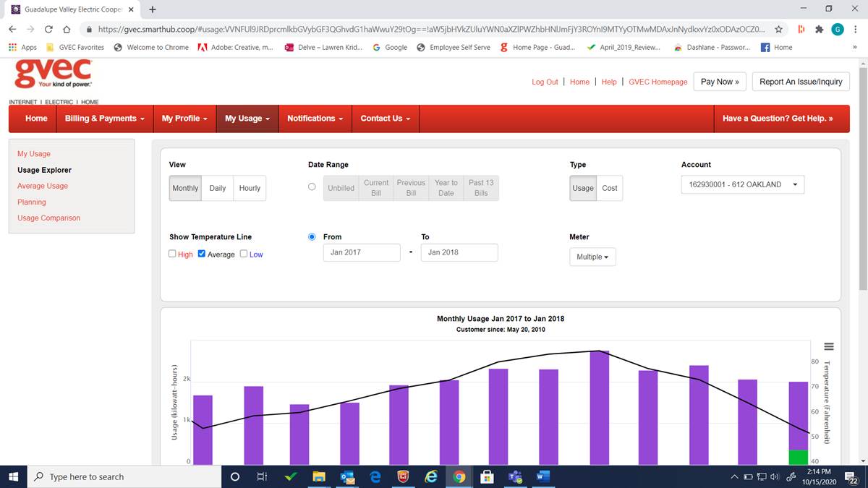Click the Pay Now button

point(720,82)
